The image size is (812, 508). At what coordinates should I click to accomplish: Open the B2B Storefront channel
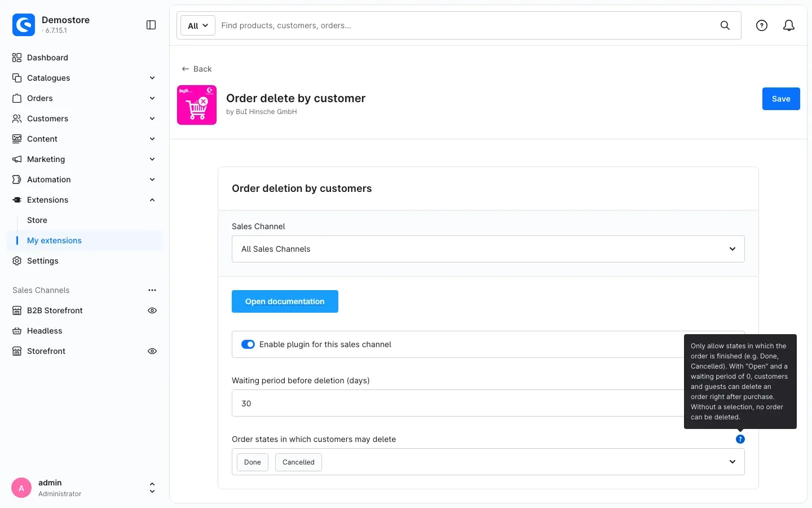[55, 310]
